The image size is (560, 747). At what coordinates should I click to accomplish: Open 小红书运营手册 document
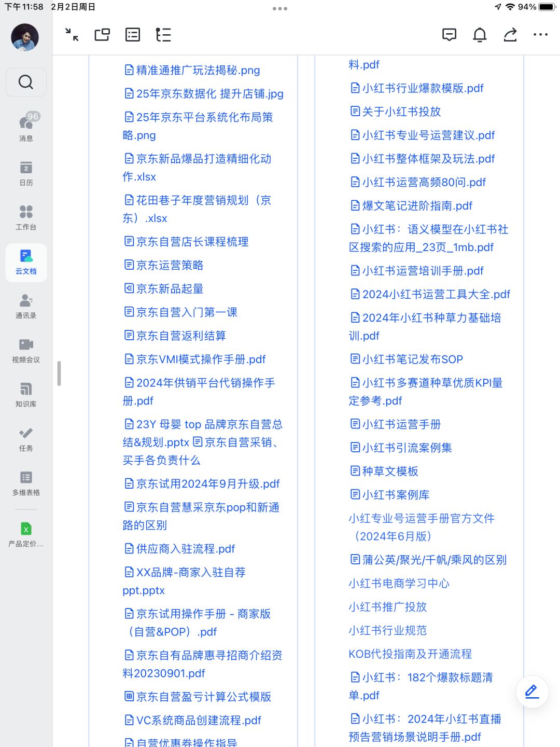pos(396,424)
